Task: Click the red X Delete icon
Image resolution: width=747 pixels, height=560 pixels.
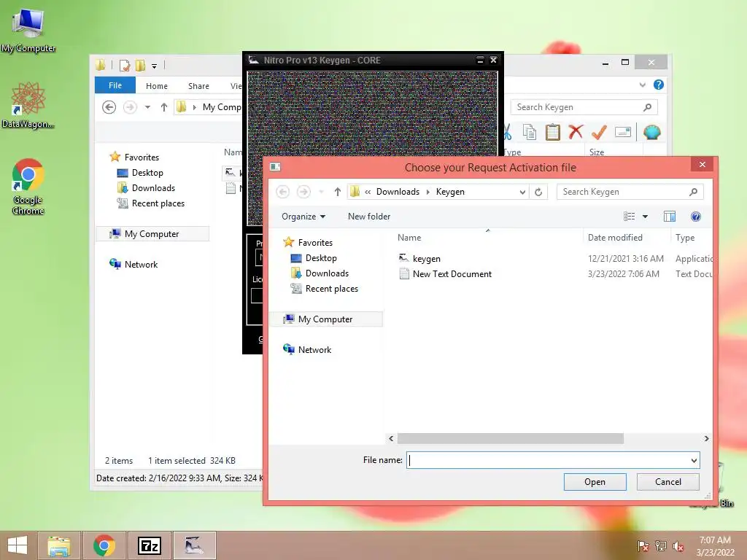Action: 576,132
